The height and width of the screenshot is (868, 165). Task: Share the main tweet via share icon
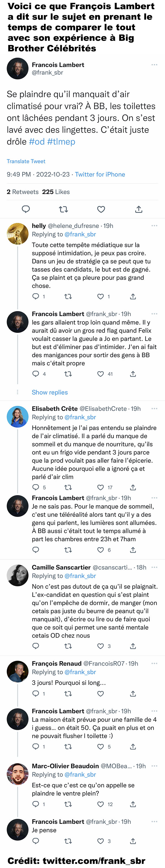click(x=139, y=210)
